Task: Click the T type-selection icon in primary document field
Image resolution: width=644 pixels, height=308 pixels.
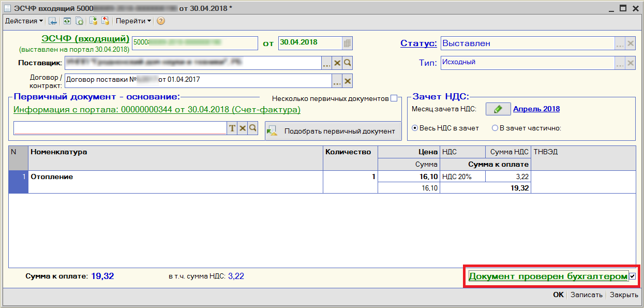Action: (232, 128)
